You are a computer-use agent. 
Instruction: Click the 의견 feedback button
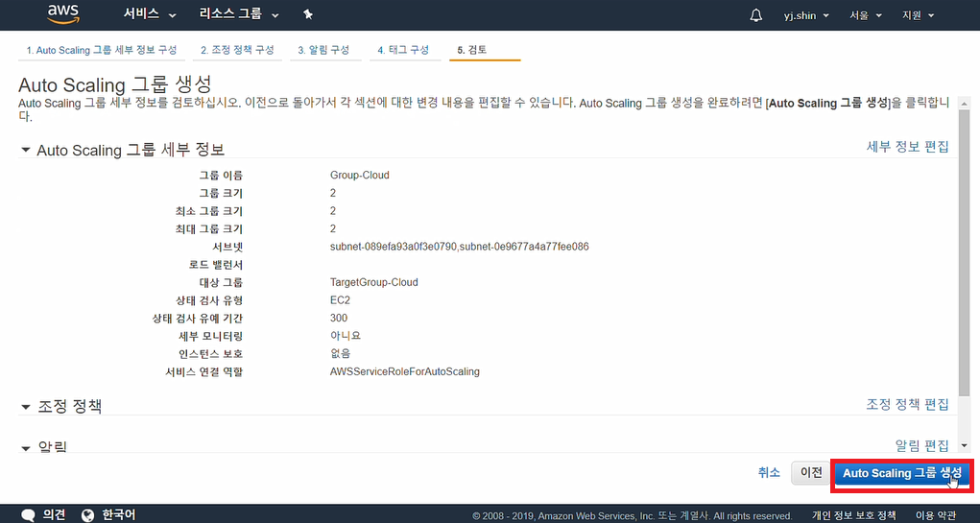[x=54, y=515]
